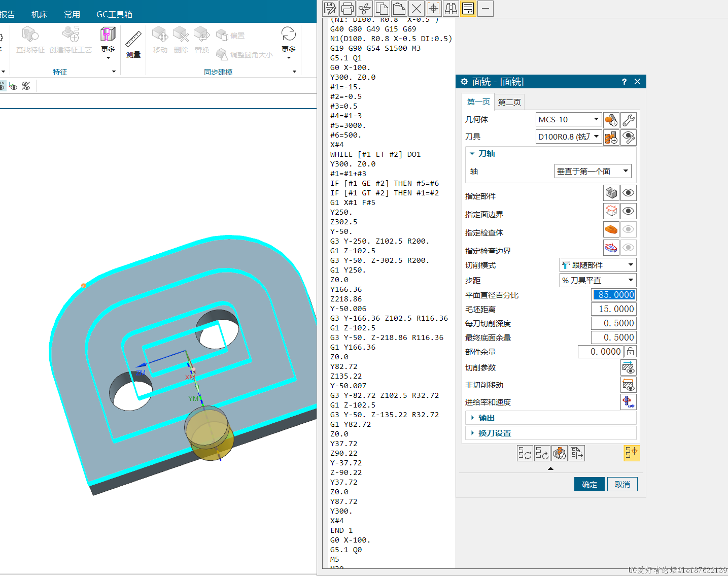728x576 pixels.
Task: Click the copy icon in the code viewer toolbar
Action: pos(382,8)
